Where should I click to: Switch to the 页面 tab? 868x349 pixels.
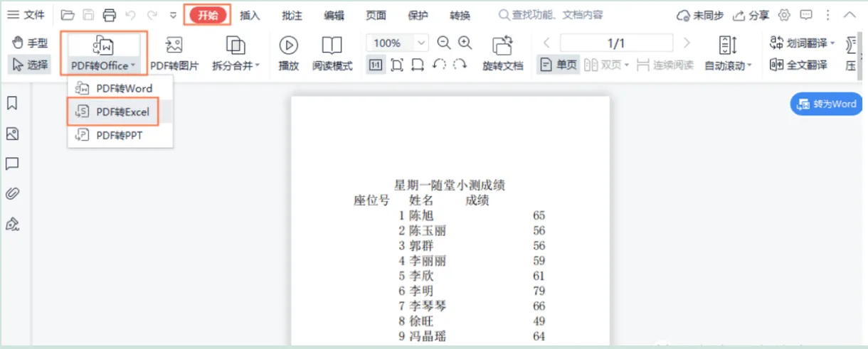pos(376,16)
